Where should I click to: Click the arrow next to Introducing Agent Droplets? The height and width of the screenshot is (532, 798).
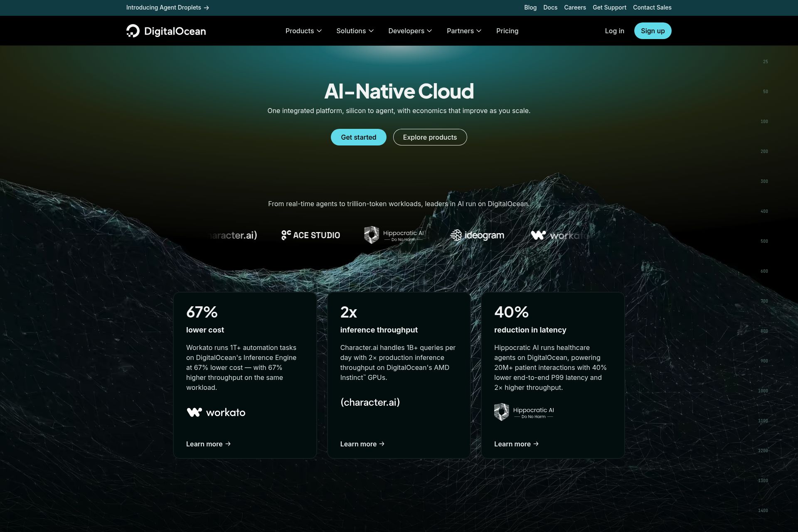click(206, 7)
